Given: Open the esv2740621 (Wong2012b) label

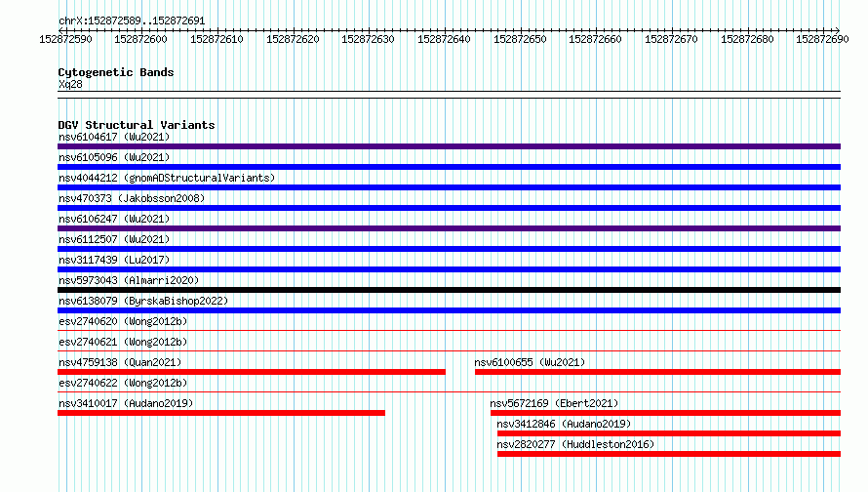Looking at the screenshot, I should (x=123, y=342).
